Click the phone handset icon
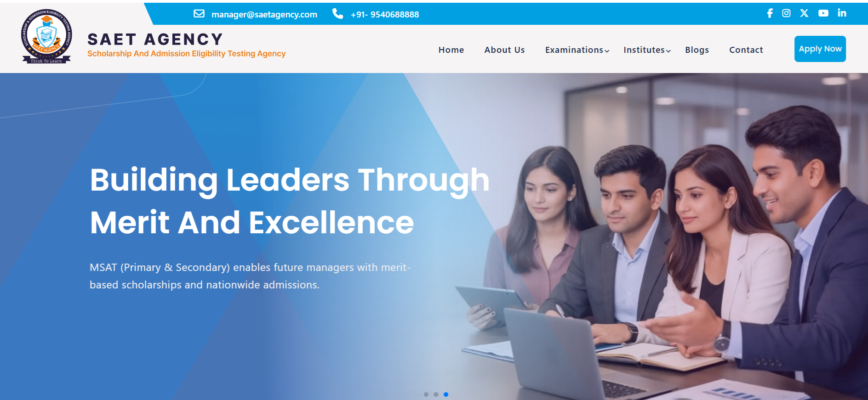Screen dimensions: 868x400 337,14
